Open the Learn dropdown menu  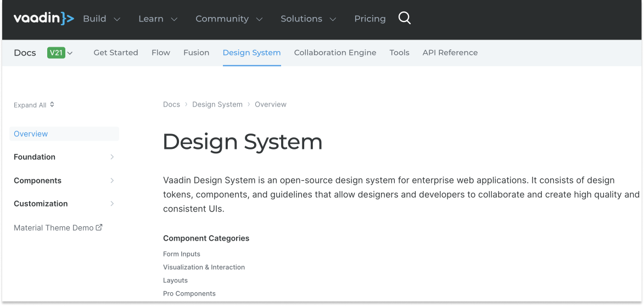pos(158,19)
